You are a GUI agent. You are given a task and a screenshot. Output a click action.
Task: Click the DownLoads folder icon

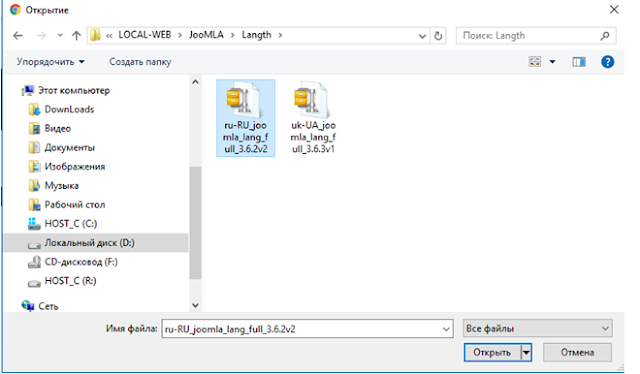[x=34, y=109]
